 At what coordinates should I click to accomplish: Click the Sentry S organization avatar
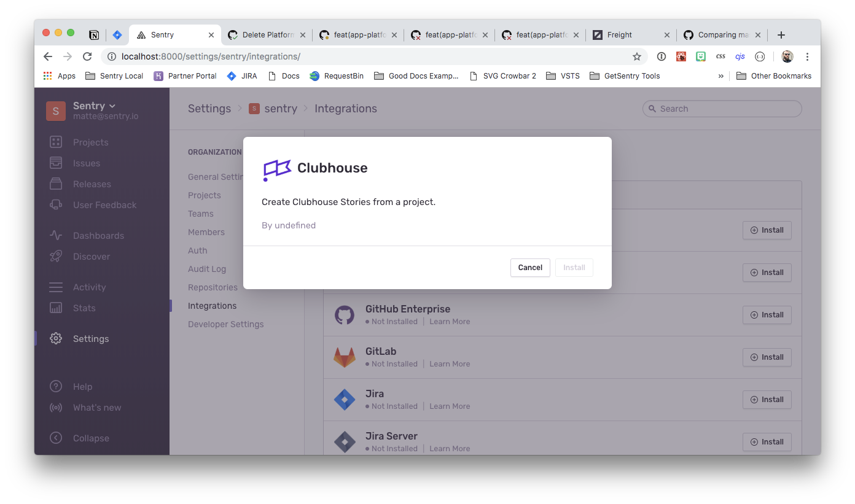tap(56, 110)
